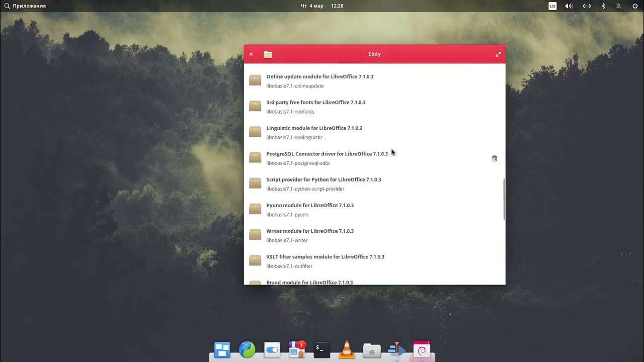Click package icon of Script provider for Python
Viewport: 644px width, 362px height.
coord(255,184)
